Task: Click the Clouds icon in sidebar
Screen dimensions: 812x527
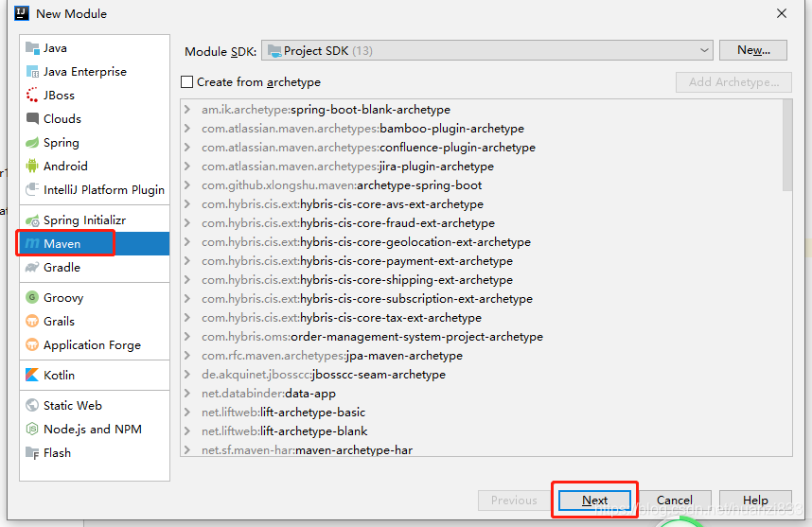Action: coord(32,118)
